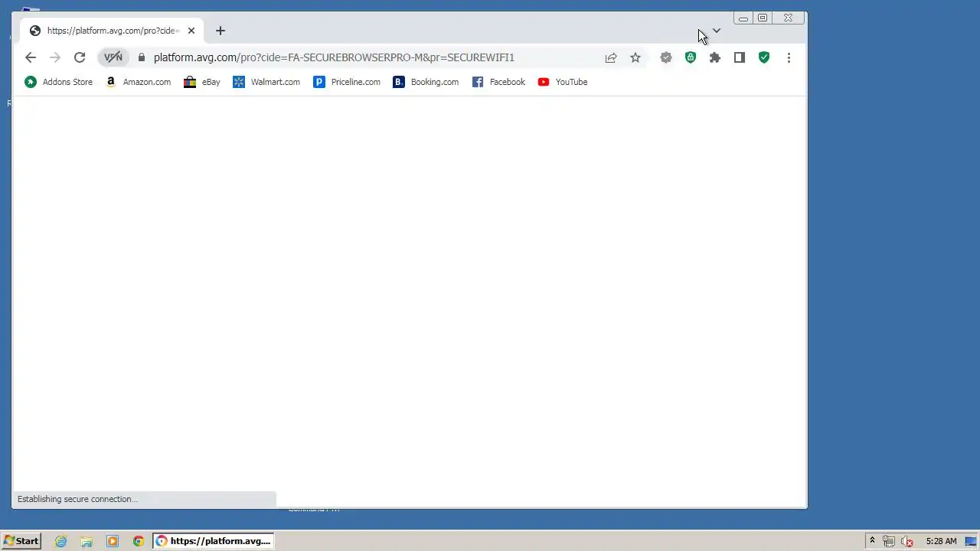Click the padlock site security icon

point(142,57)
